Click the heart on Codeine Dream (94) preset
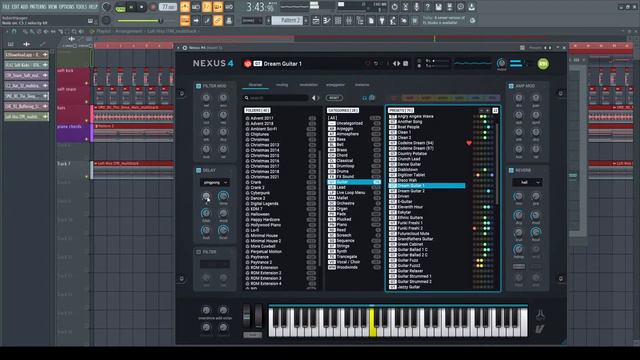Screen dimensions: 640x360 pyautogui.click(x=469, y=143)
